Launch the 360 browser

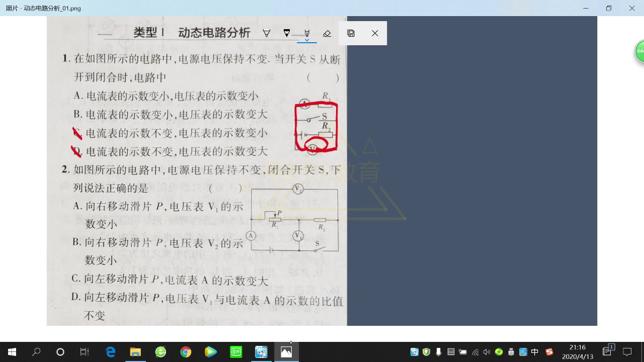click(x=160, y=352)
